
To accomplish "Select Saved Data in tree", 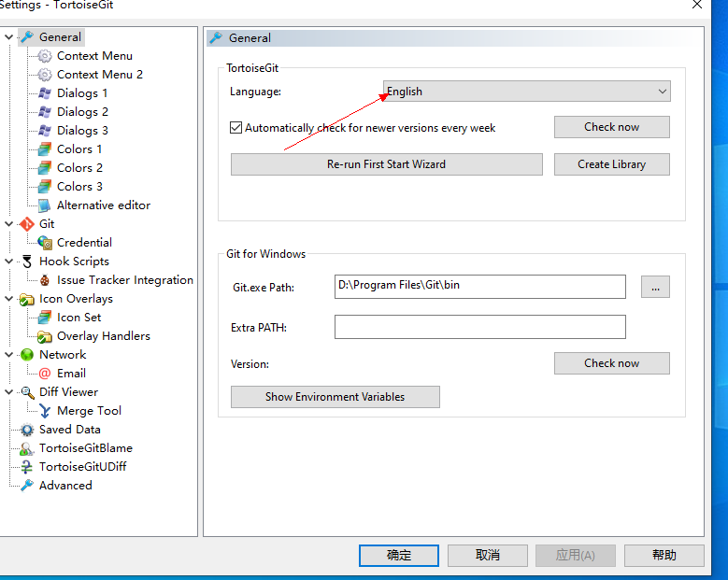I will [x=70, y=430].
